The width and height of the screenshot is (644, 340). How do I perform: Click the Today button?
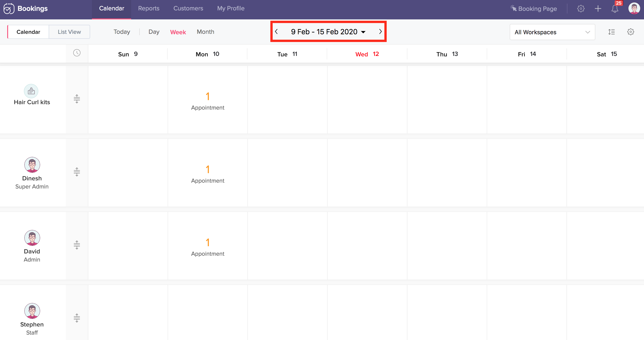pyautogui.click(x=122, y=32)
